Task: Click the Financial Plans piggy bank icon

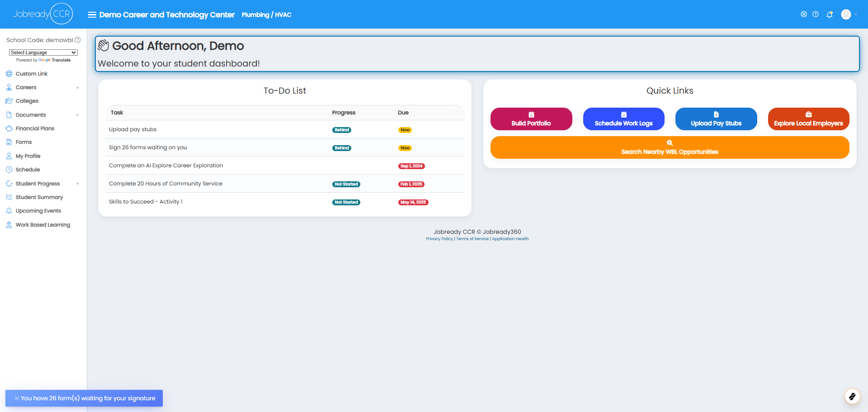Action: [x=9, y=128]
